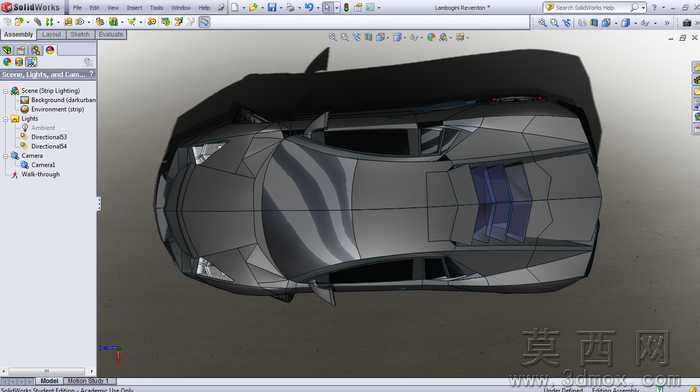This screenshot has width=700, height=392.
Task: Open the Help menu
Action: tap(204, 8)
